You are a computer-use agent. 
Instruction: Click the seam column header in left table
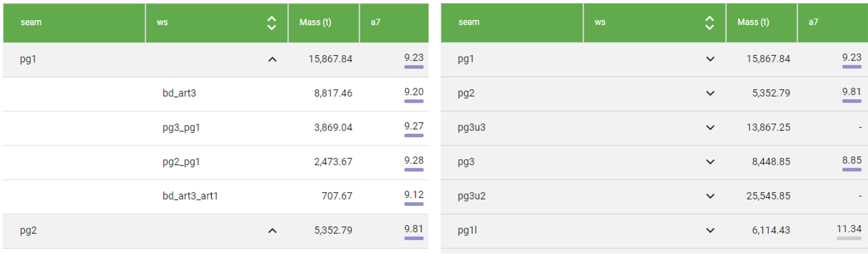tap(31, 23)
